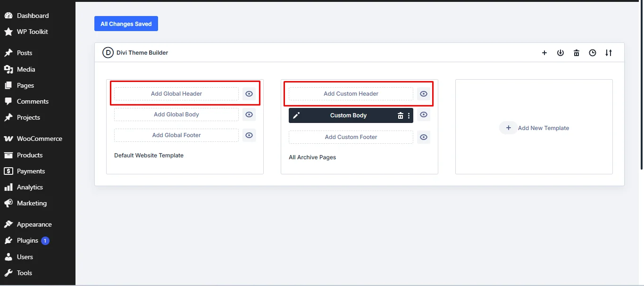Click the Posts pushpin icon

pos(8,53)
